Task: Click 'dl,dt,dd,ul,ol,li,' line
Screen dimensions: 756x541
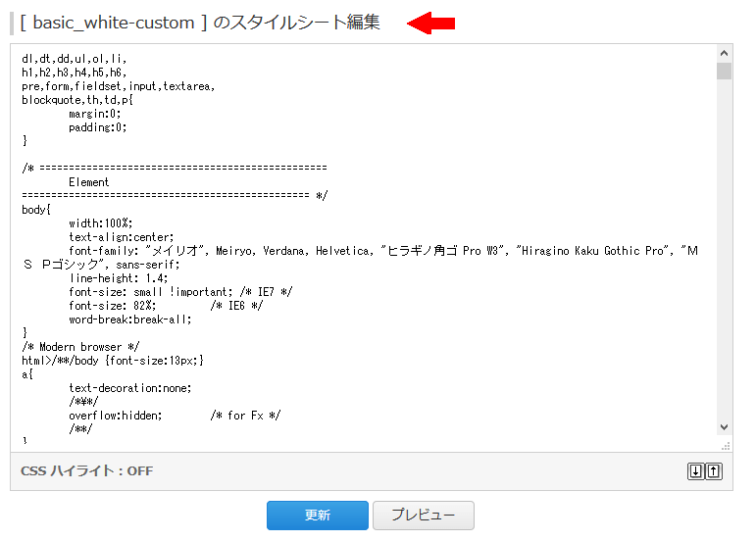Action: pos(75,59)
